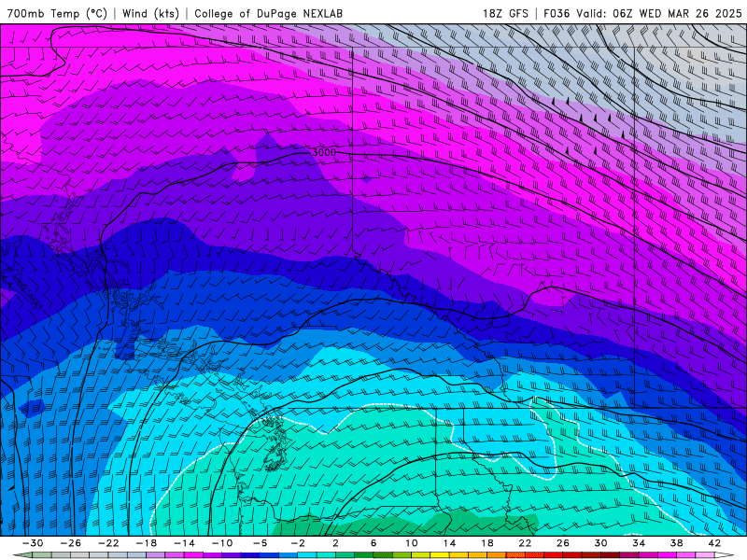Click the '-18' colorbar tick label
The width and height of the screenshot is (747, 560).
coord(147,543)
